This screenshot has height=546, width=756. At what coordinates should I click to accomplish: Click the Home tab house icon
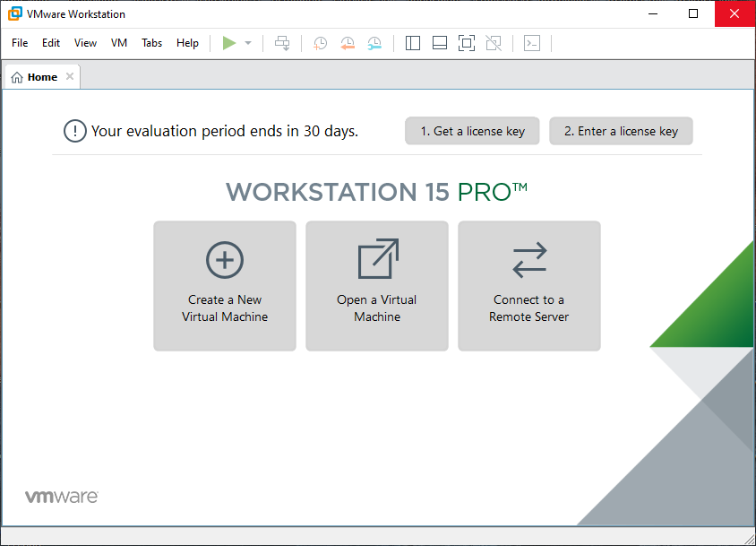(17, 77)
